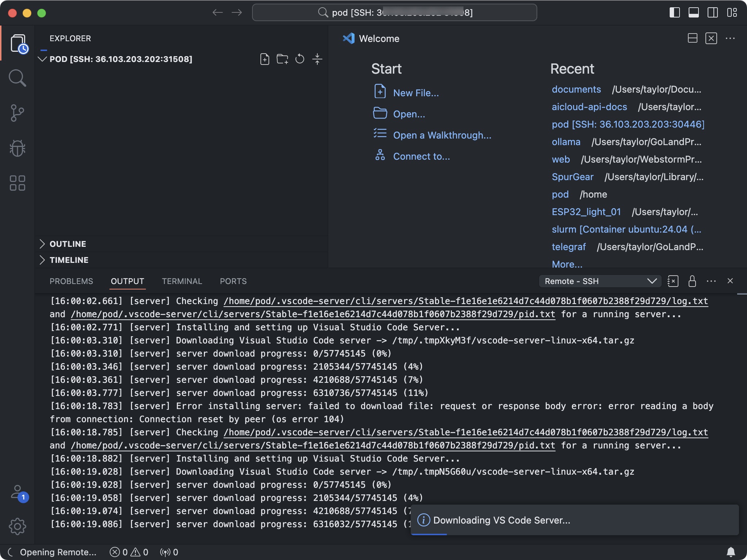Viewport: 747px width, 560px height.
Task: Switch to the PROBLEMS tab
Action: coord(71,281)
